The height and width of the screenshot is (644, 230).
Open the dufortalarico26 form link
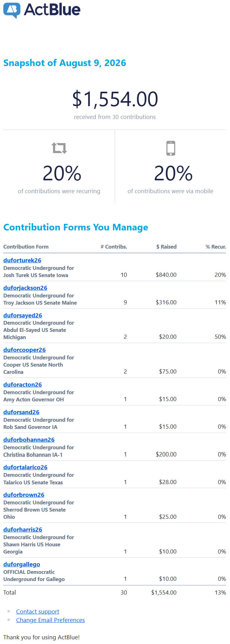pyautogui.click(x=25, y=467)
